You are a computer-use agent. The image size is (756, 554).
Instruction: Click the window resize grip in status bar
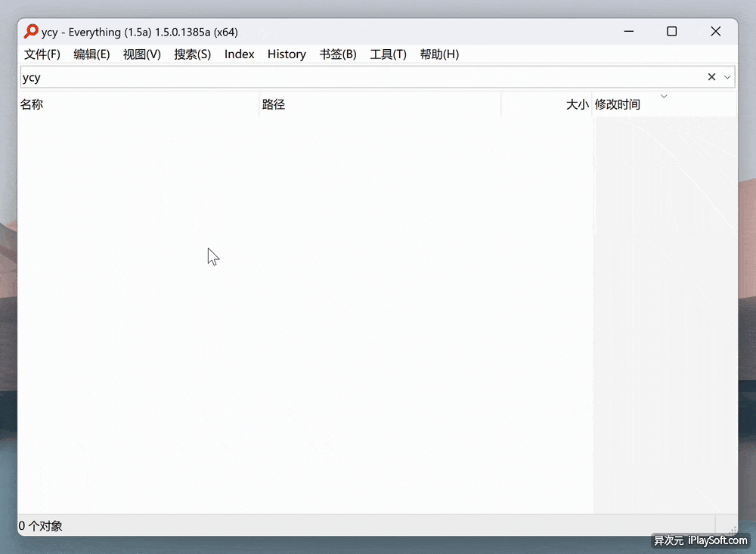pyautogui.click(x=733, y=530)
